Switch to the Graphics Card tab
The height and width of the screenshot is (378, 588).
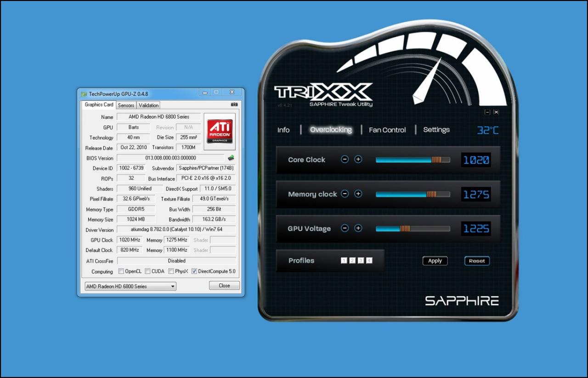coord(99,104)
